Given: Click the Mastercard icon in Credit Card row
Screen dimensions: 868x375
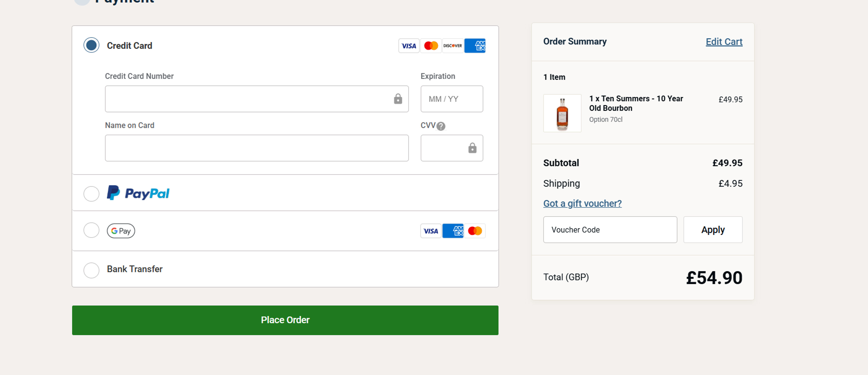Looking at the screenshot, I should [x=431, y=45].
